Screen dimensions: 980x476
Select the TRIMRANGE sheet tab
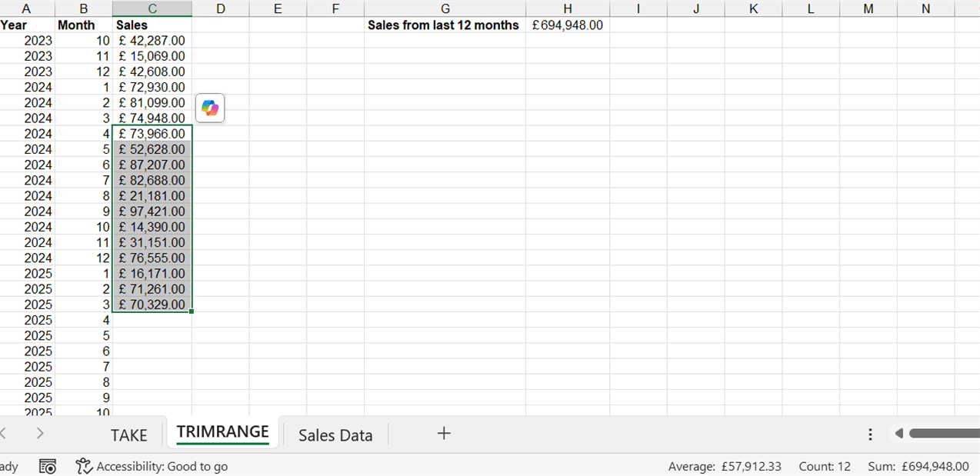point(222,432)
